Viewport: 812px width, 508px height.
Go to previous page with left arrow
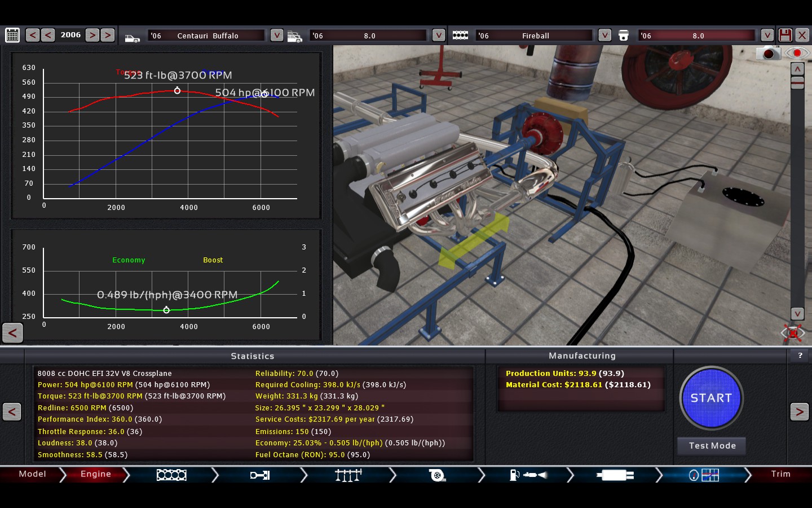[12, 411]
